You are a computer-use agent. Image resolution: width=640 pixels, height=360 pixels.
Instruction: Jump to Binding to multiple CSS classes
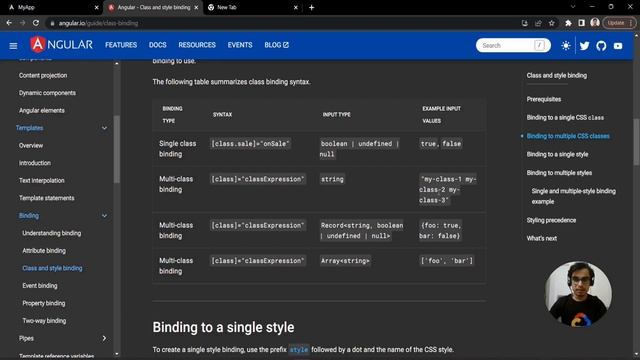(568, 136)
